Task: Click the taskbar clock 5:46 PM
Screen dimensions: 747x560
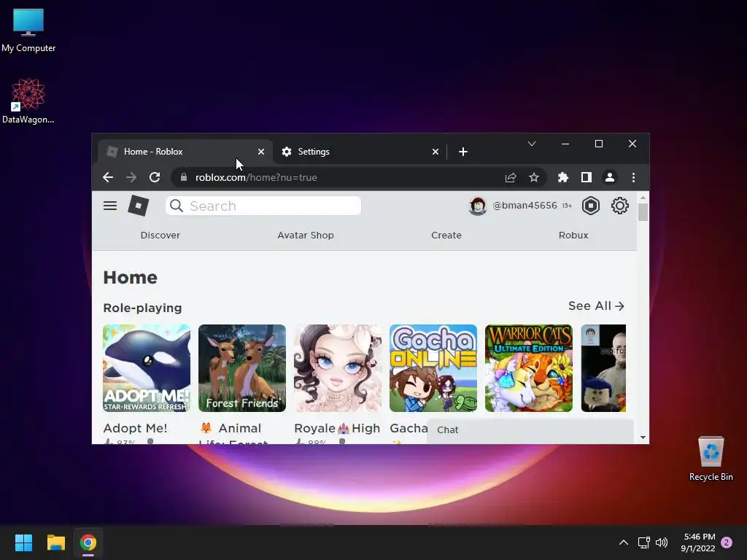Action: click(x=698, y=542)
